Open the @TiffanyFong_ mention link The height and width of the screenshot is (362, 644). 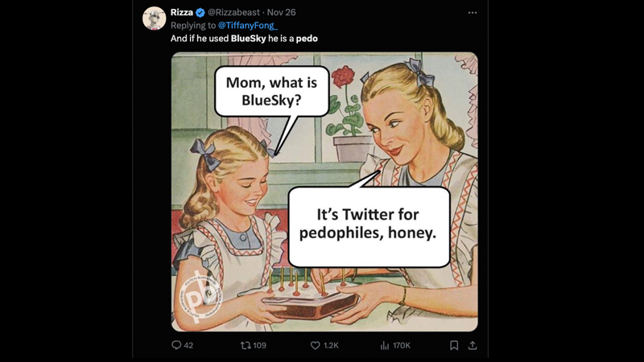(x=248, y=26)
